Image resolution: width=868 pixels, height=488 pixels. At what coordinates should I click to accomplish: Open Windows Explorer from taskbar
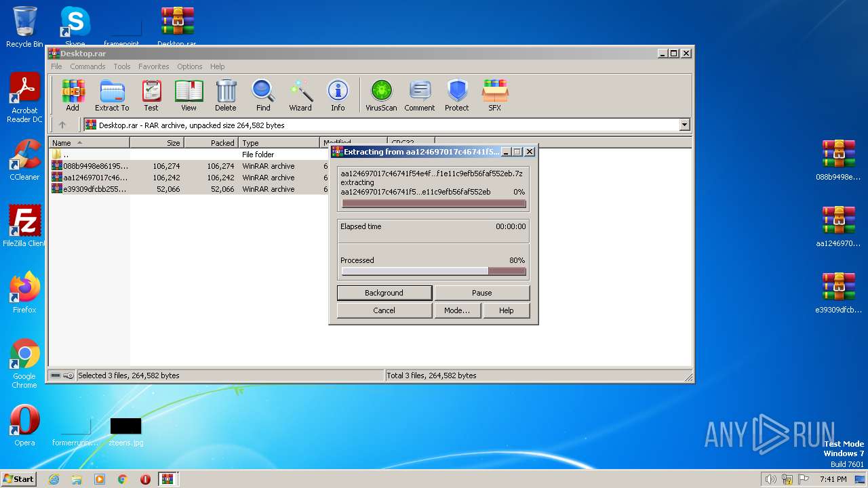tap(77, 479)
